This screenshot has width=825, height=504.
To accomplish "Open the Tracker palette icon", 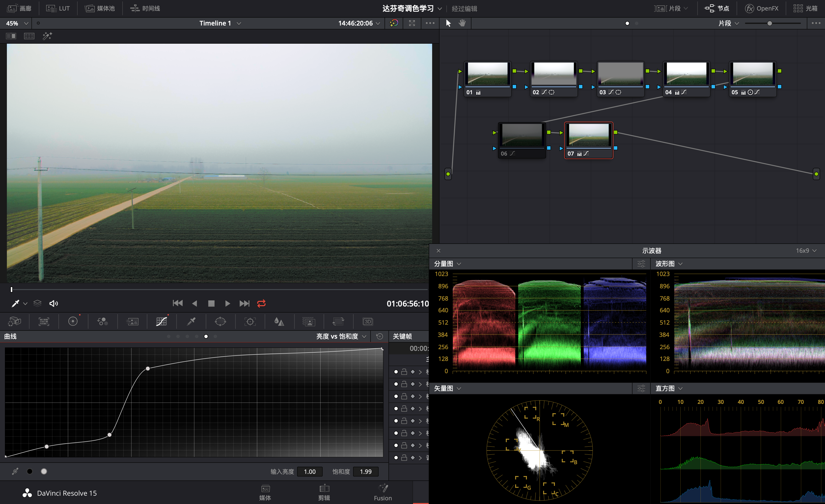I will point(250,322).
